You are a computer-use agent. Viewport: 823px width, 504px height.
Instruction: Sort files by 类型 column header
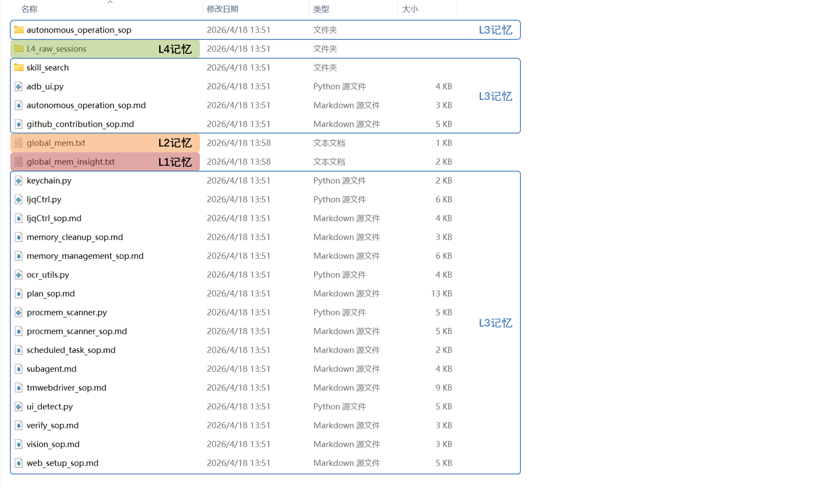click(321, 9)
